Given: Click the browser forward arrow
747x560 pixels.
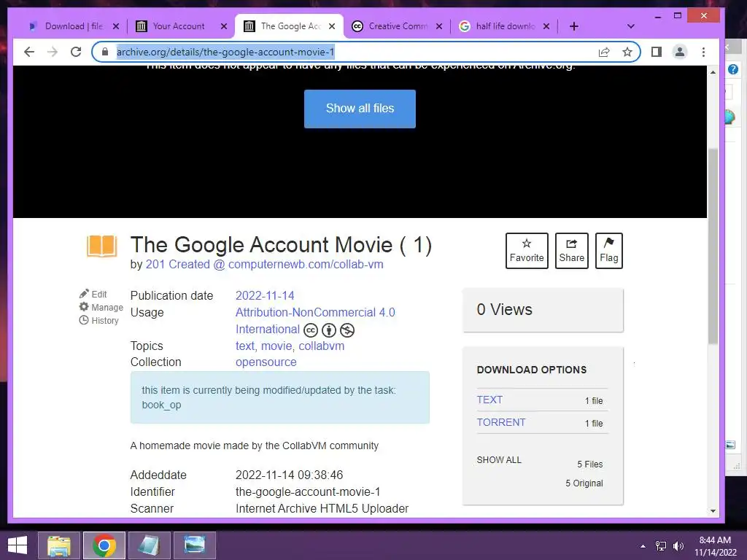Looking at the screenshot, I should [x=53, y=52].
